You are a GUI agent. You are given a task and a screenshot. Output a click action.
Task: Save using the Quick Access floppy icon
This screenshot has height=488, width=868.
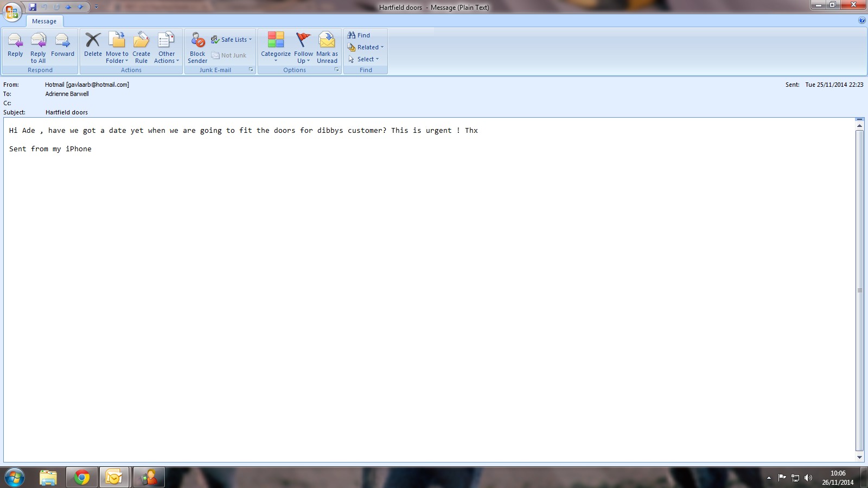point(33,7)
